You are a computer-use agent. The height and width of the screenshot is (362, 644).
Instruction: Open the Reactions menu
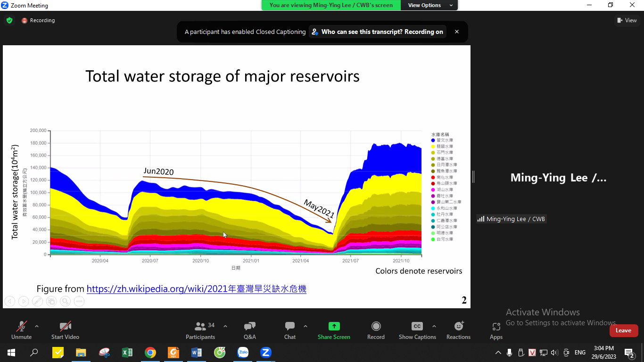point(458,330)
